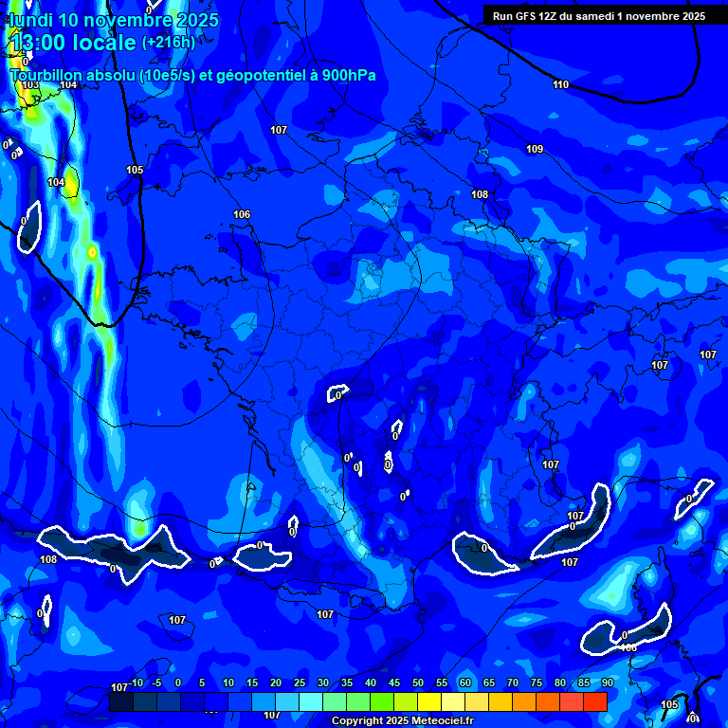This screenshot has height=728, width=728.
Task: Click the 106 geopotential contour label
Action: (242, 214)
